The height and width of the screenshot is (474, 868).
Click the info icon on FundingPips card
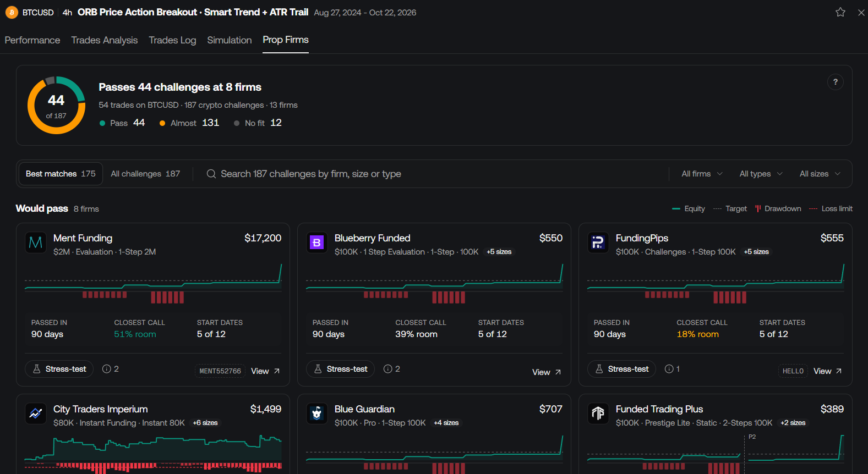click(x=669, y=369)
